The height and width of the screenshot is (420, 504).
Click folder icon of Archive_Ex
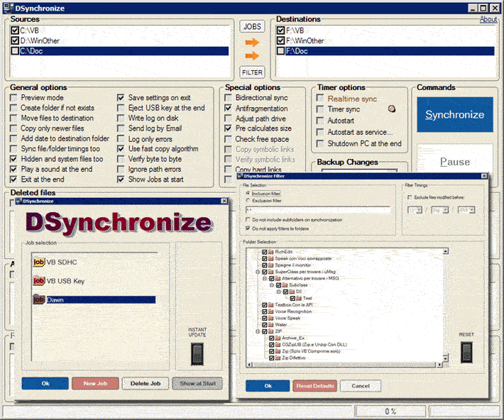(x=278, y=338)
